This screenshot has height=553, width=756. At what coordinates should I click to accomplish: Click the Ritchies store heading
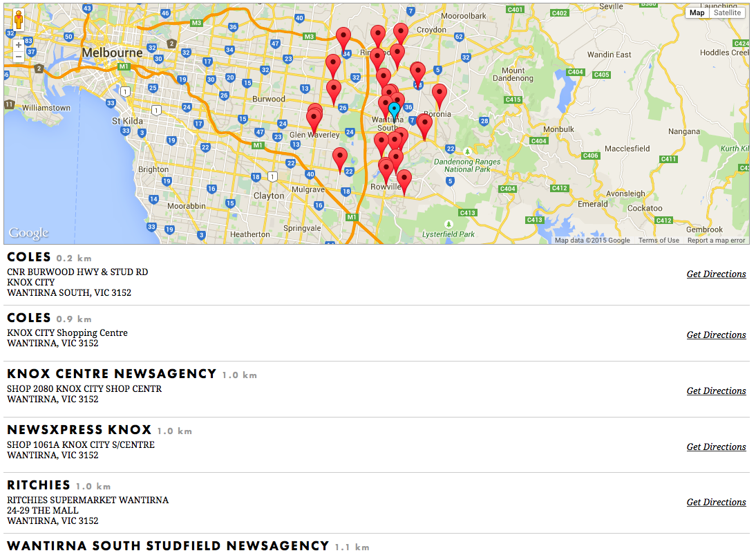[39, 485]
